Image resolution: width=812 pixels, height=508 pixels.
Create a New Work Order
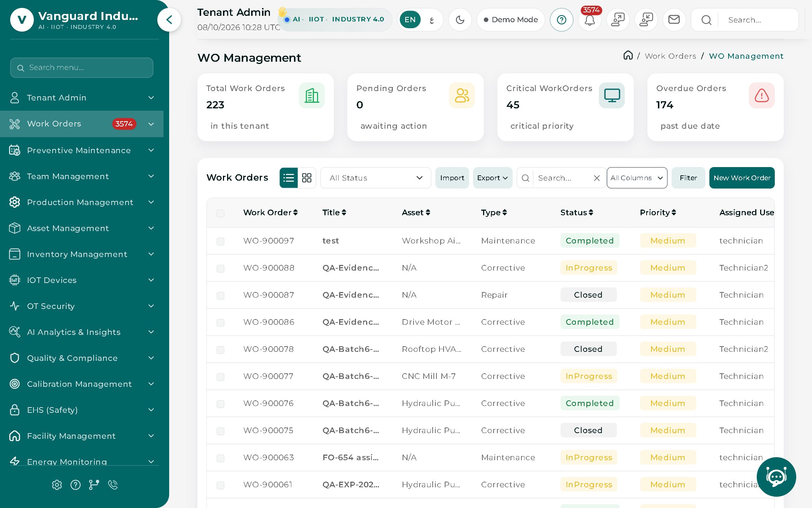742,178
